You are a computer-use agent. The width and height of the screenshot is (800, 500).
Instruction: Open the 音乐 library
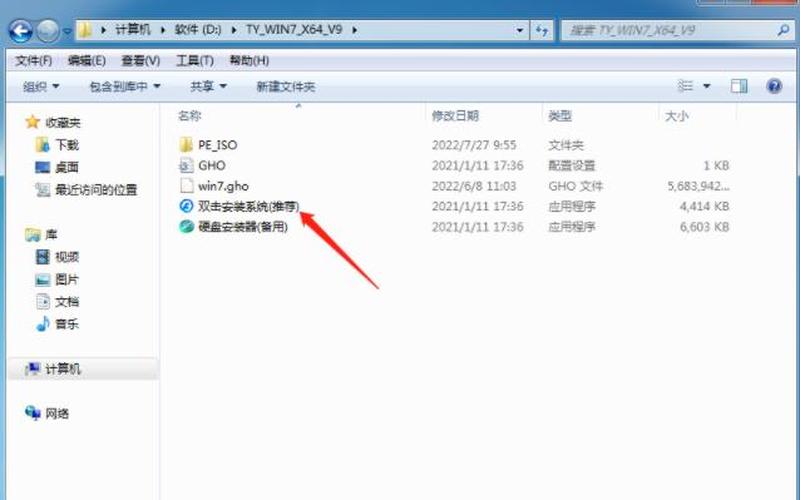[67, 324]
